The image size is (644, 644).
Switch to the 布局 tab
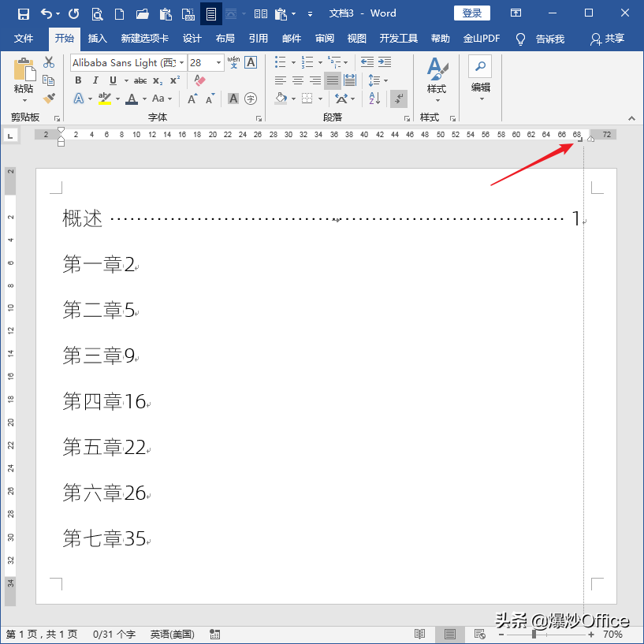point(225,39)
